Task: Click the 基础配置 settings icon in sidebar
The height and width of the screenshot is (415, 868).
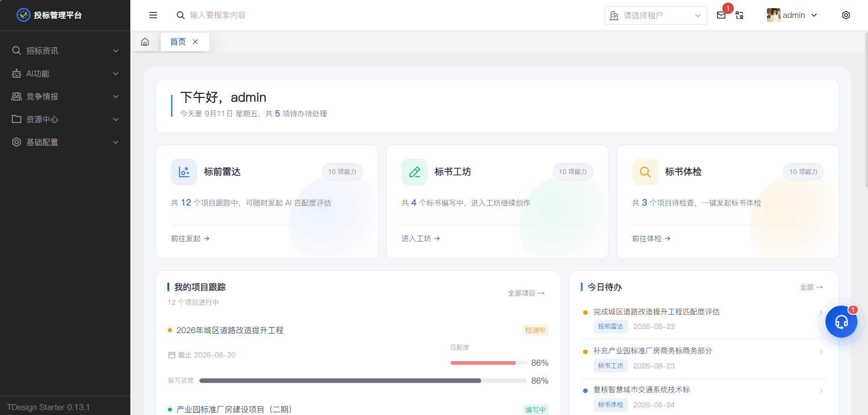Action: tap(16, 142)
